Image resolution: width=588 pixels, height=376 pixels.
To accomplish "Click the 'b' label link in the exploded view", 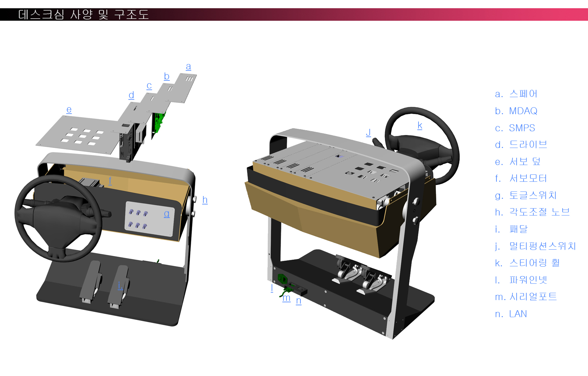I will [x=167, y=76].
